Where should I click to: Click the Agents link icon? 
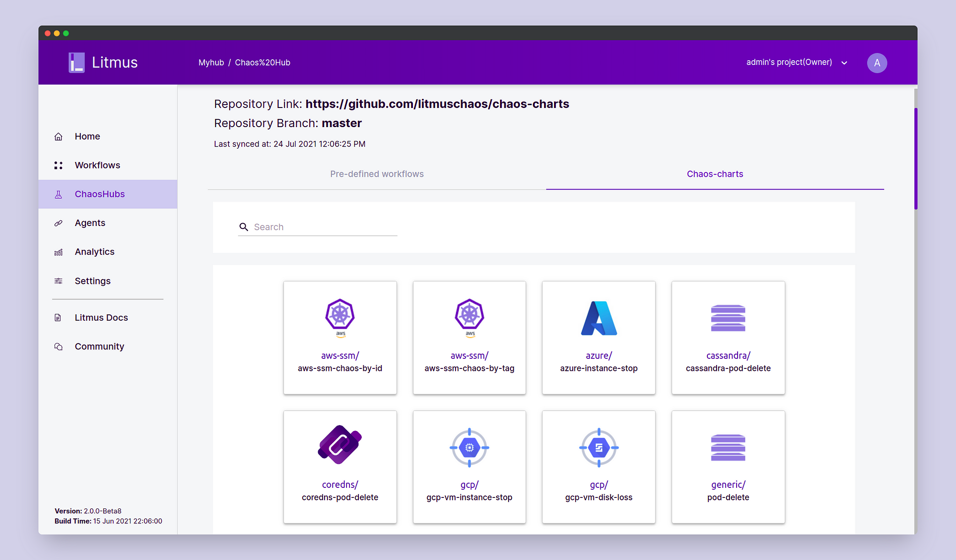click(58, 223)
